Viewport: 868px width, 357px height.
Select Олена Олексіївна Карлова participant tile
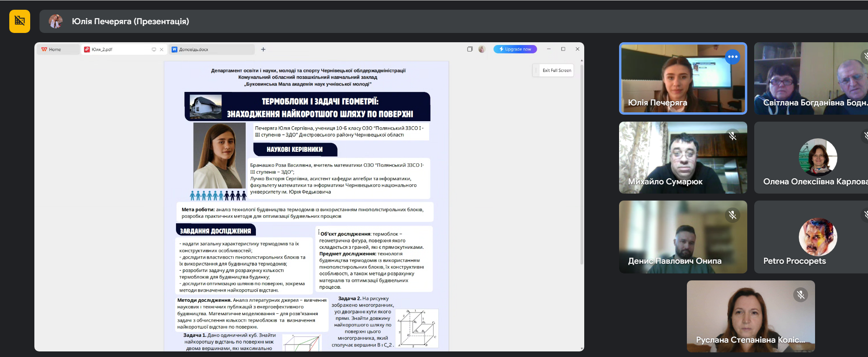(x=811, y=158)
